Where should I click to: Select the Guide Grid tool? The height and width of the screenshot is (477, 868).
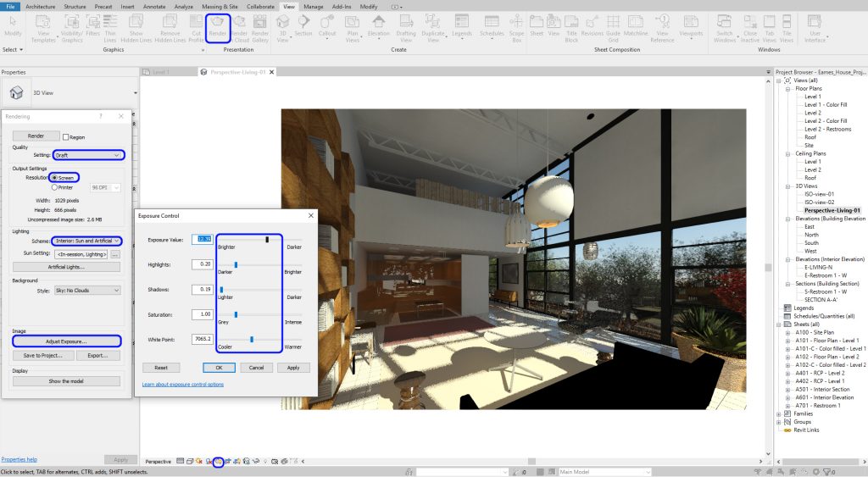[613, 28]
